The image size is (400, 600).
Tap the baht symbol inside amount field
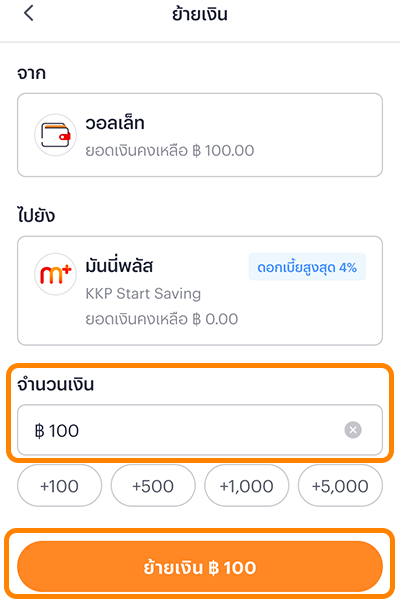click(39, 430)
